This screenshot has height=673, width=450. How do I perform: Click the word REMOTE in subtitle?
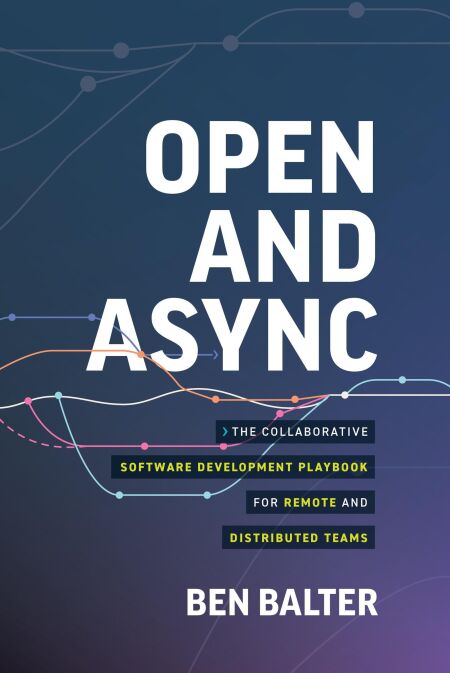pyautogui.click(x=310, y=502)
